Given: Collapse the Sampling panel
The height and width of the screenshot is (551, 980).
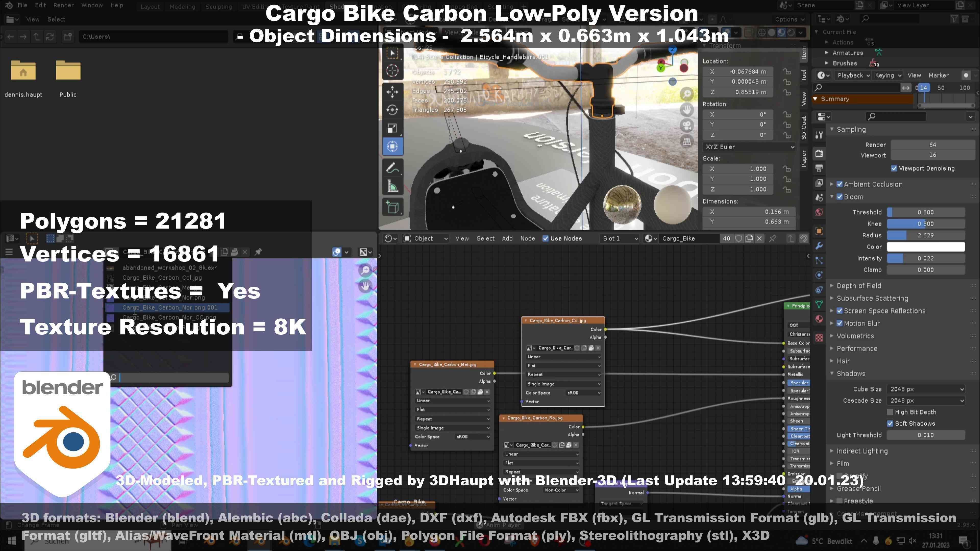Looking at the screenshot, I should point(851,130).
